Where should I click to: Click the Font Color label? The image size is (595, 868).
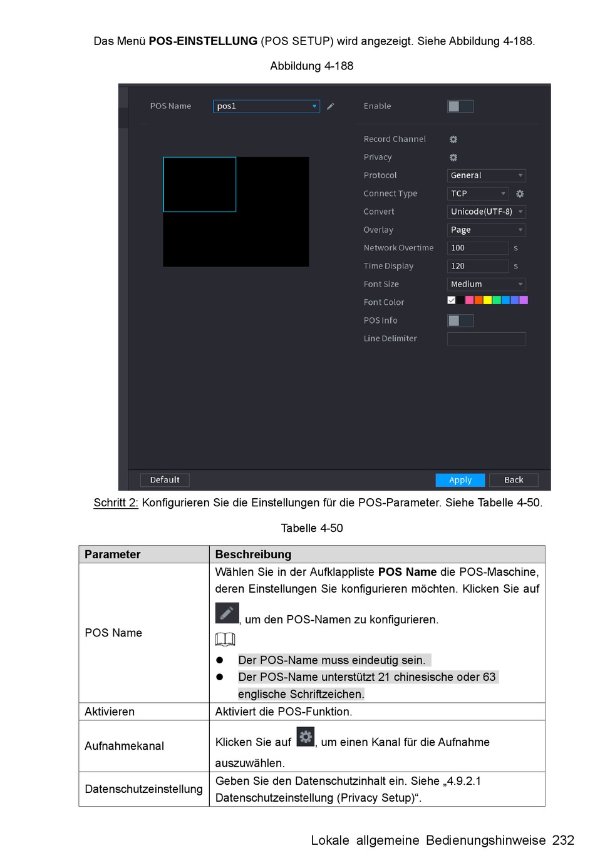click(x=384, y=302)
